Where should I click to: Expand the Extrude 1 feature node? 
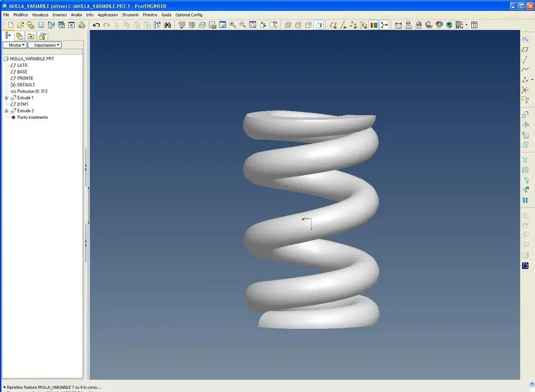click(x=6, y=98)
